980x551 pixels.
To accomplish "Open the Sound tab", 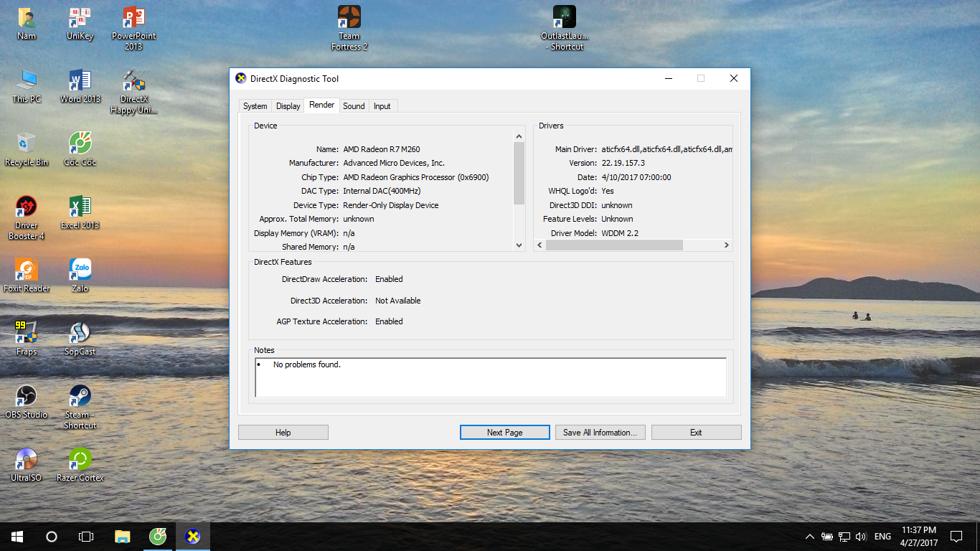I will 354,106.
